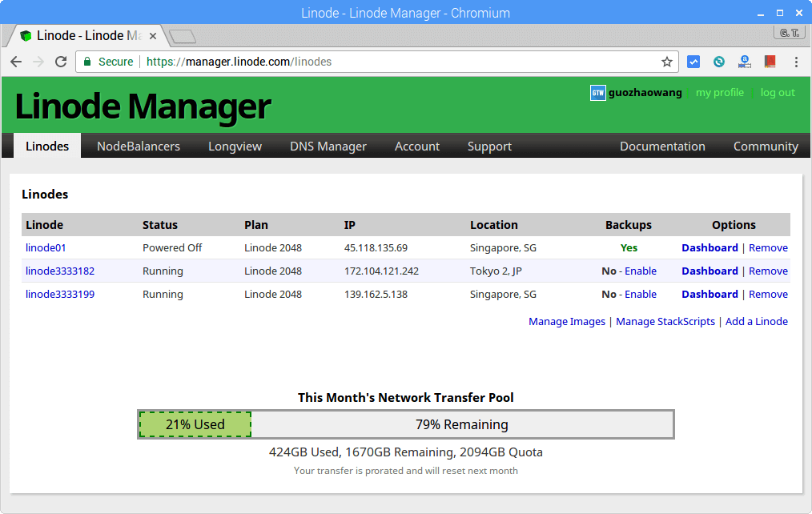Screen dimensions: 812x514
Task: Open the blue checkmark extension
Action: 693,61
